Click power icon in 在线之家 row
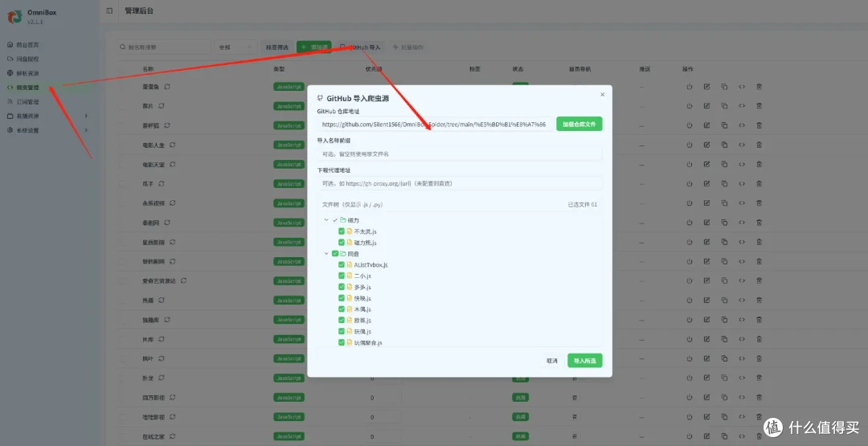The image size is (868, 446). pyautogui.click(x=690, y=436)
